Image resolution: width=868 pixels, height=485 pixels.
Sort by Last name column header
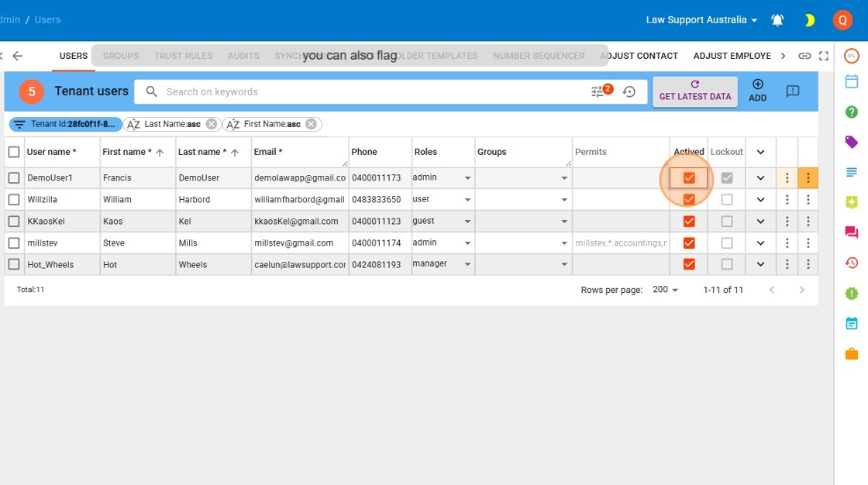pos(208,153)
